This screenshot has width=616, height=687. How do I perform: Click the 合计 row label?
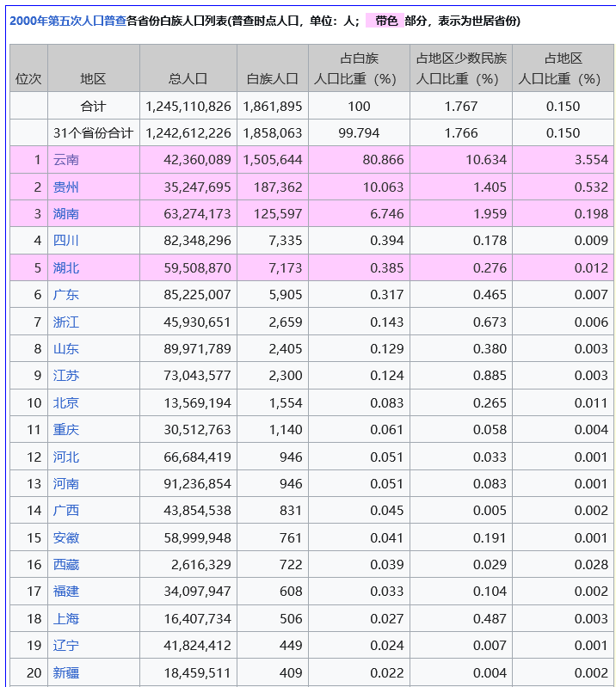tap(94, 106)
